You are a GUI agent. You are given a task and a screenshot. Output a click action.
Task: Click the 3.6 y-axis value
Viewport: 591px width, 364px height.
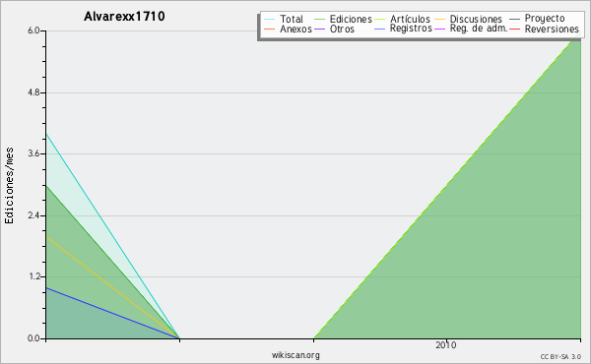tap(33, 153)
